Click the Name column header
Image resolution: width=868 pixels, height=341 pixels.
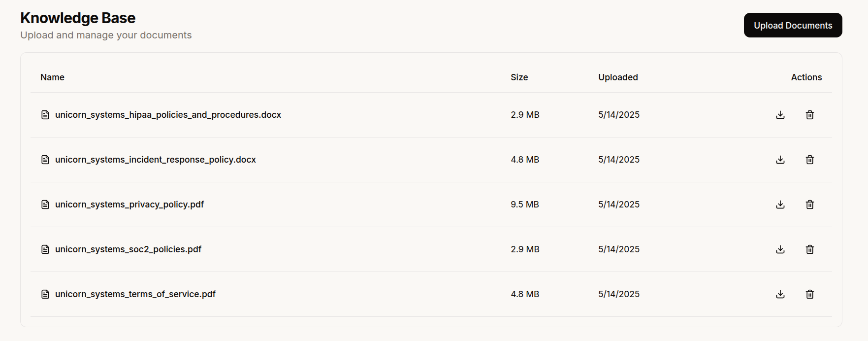(x=52, y=77)
